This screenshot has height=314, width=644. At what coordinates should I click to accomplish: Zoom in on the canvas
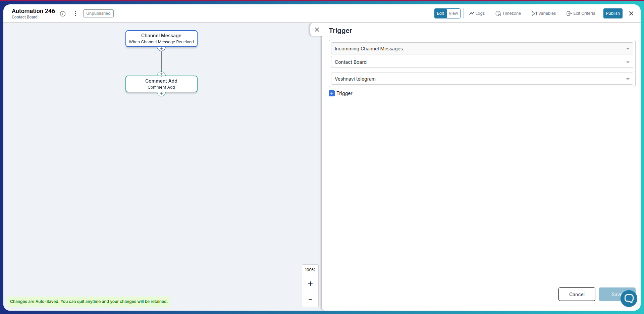click(310, 284)
